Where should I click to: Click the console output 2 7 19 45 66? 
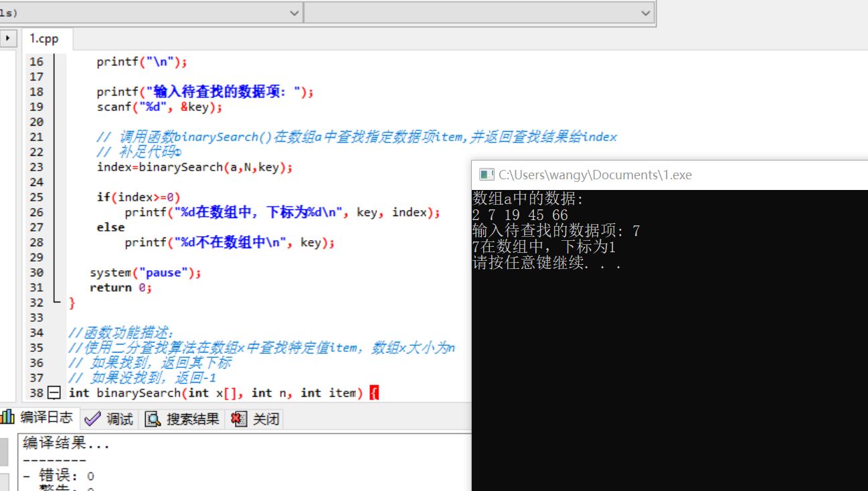coord(520,215)
